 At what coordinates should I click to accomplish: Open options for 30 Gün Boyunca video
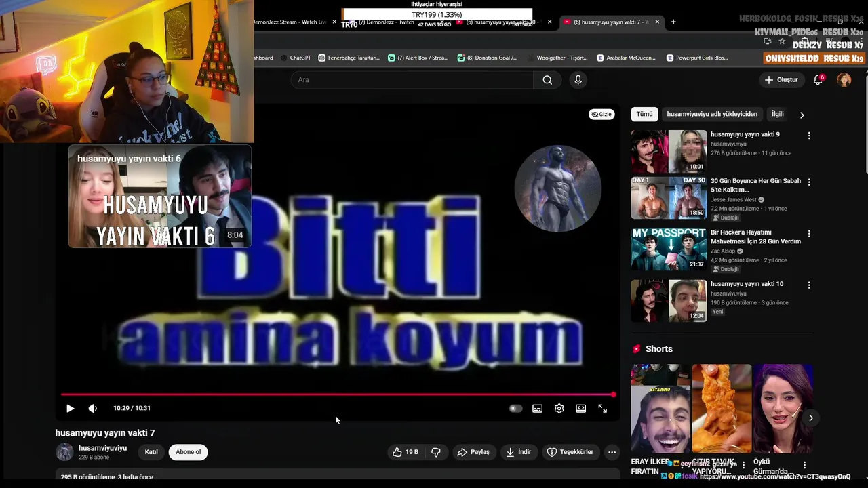click(808, 182)
